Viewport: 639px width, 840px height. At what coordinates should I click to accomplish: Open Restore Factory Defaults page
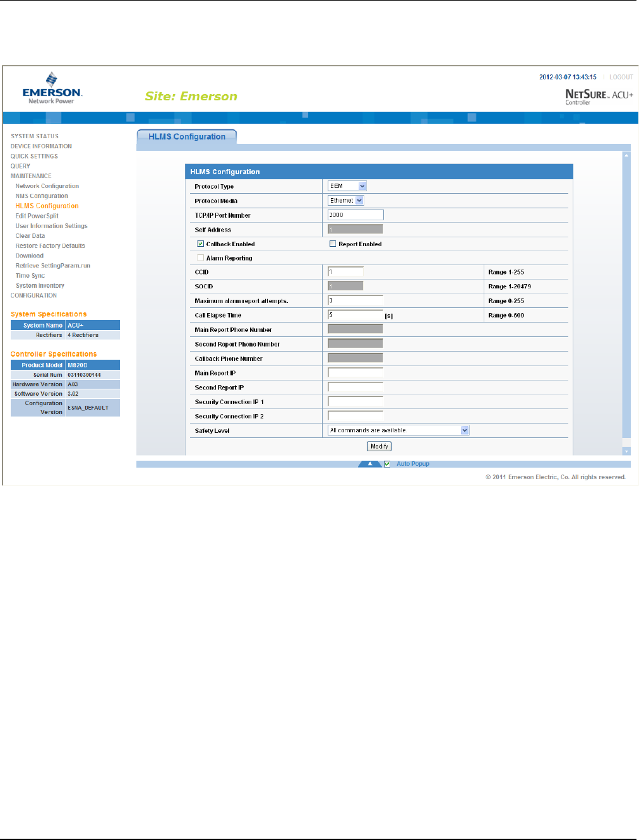[51, 246]
